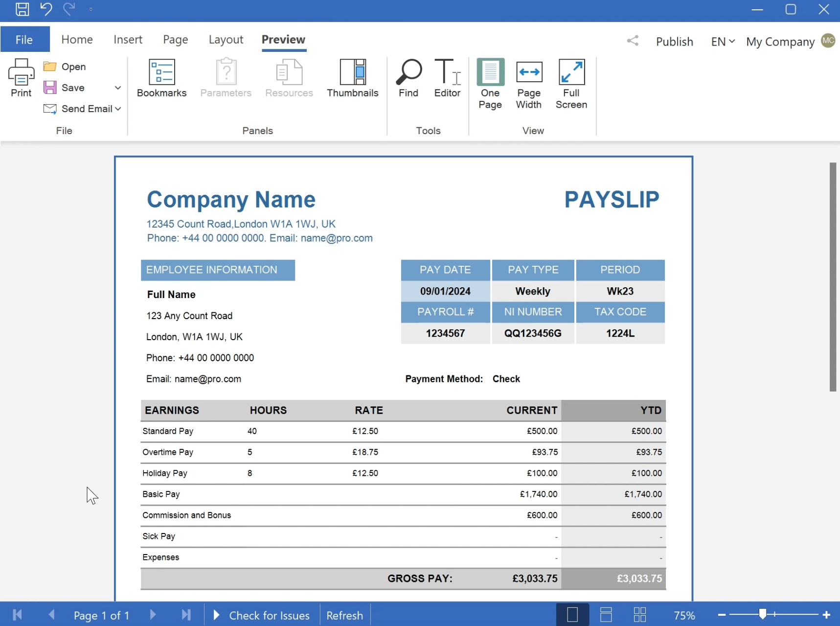
Task: Click the PAYSLIP title text
Action: (x=612, y=200)
